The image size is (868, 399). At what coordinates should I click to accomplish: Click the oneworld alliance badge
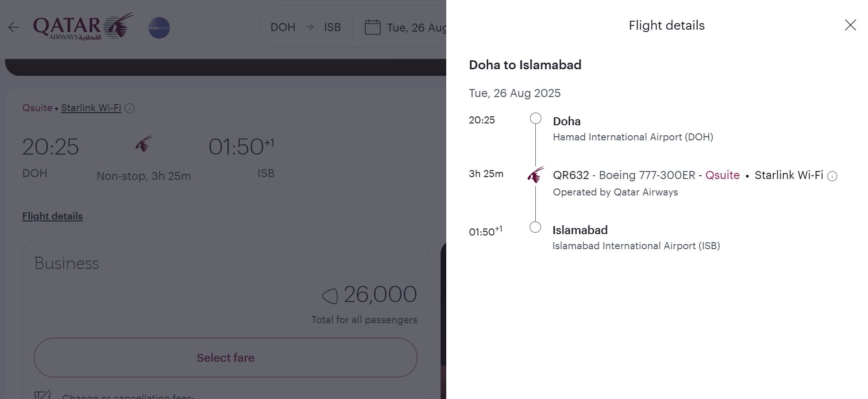click(x=159, y=28)
